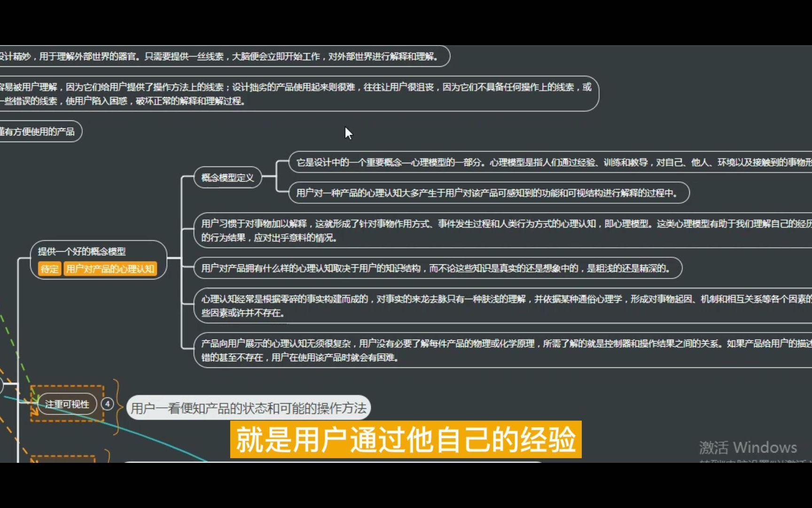The width and height of the screenshot is (812, 508).
Task: Select node starting 心理认知经常是根据零碎的事实
Action: (503, 306)
